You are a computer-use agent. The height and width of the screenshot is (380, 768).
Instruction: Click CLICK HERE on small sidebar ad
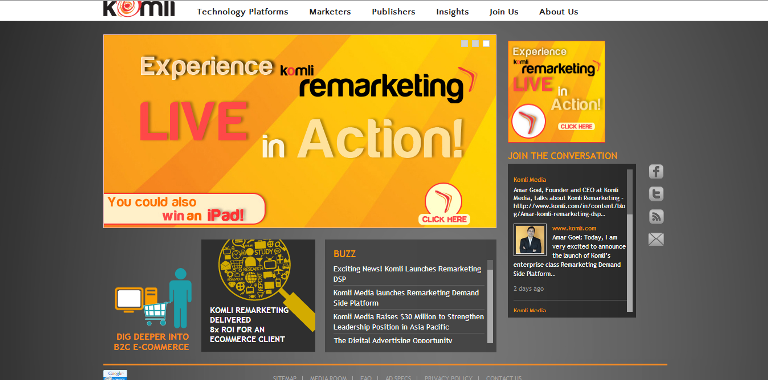pyautogui.click(x=576, y=126)
